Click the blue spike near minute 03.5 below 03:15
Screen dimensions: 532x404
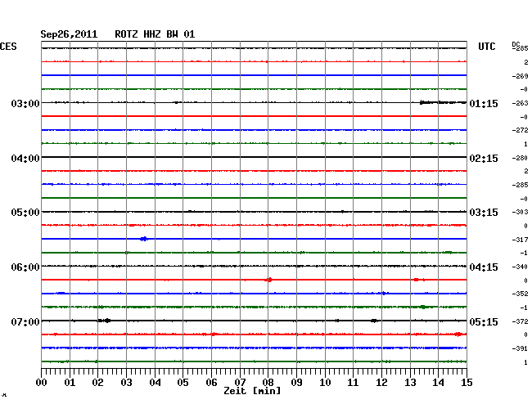point(144,239)
